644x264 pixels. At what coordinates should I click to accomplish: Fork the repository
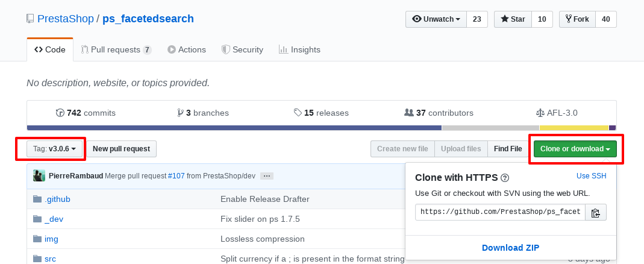pyautogui.click(x=577, y=19)
